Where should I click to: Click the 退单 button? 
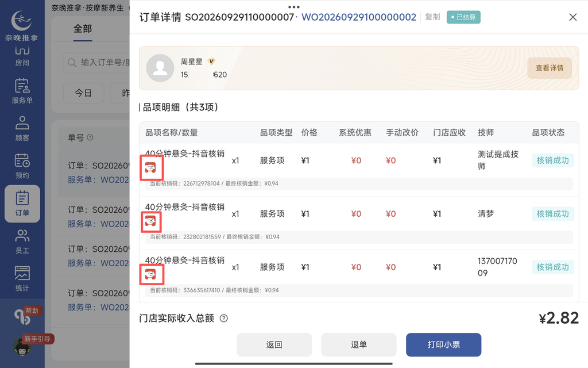tap(359, 345)
